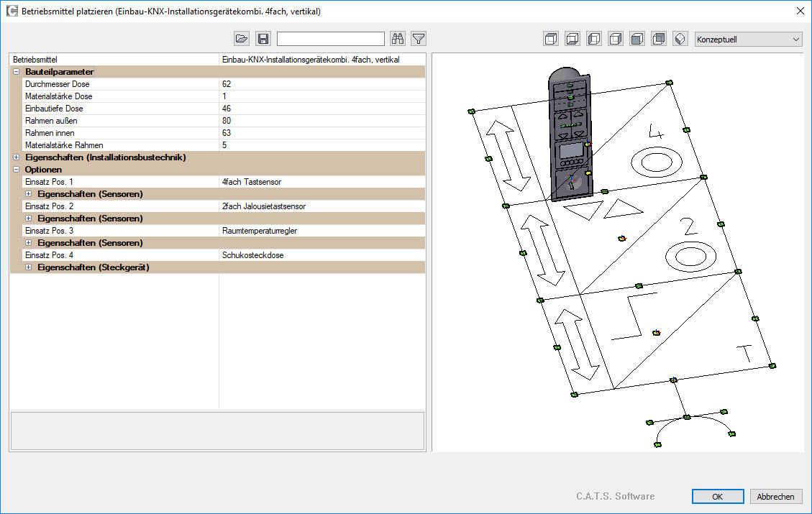The width and height of the screenshot is (812, 514).
Task: Select the Einsatz Pos. 4 Schukosteckdose value
Action: click(x=321, y=255)
